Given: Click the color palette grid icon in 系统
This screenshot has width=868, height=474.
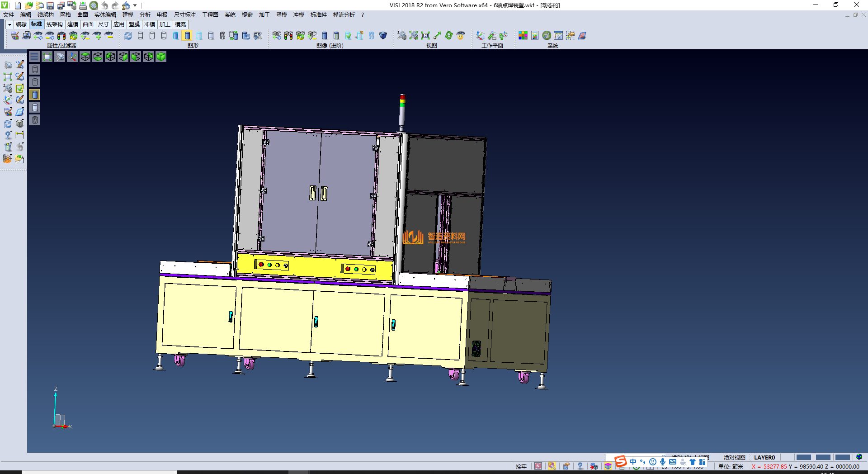Looking at the screenshot, I should (523, 36).
